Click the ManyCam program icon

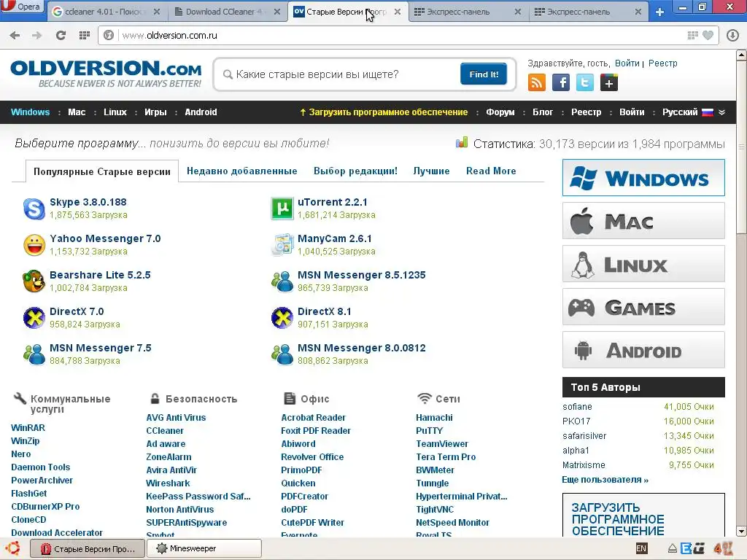tap(282, 245)
